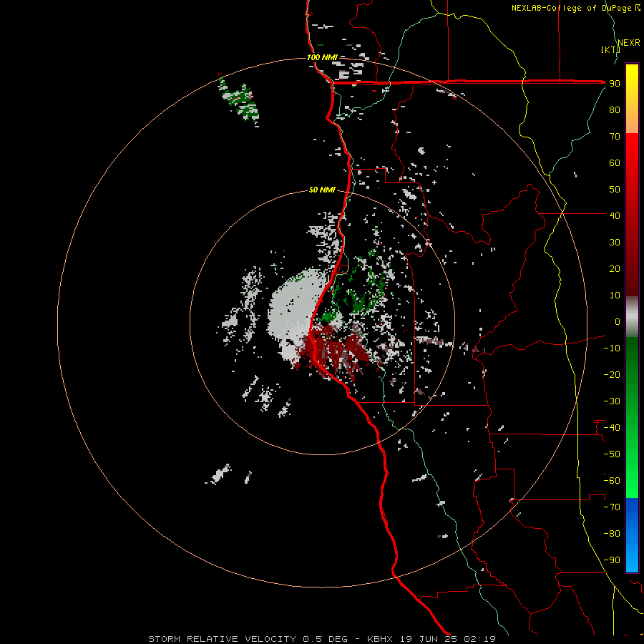
Task: Select the positive 40 scale value
Action: coord(615,216)
